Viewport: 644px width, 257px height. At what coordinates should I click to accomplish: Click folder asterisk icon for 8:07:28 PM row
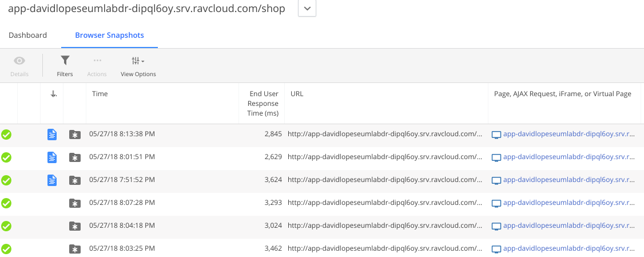tap(74, 203)
